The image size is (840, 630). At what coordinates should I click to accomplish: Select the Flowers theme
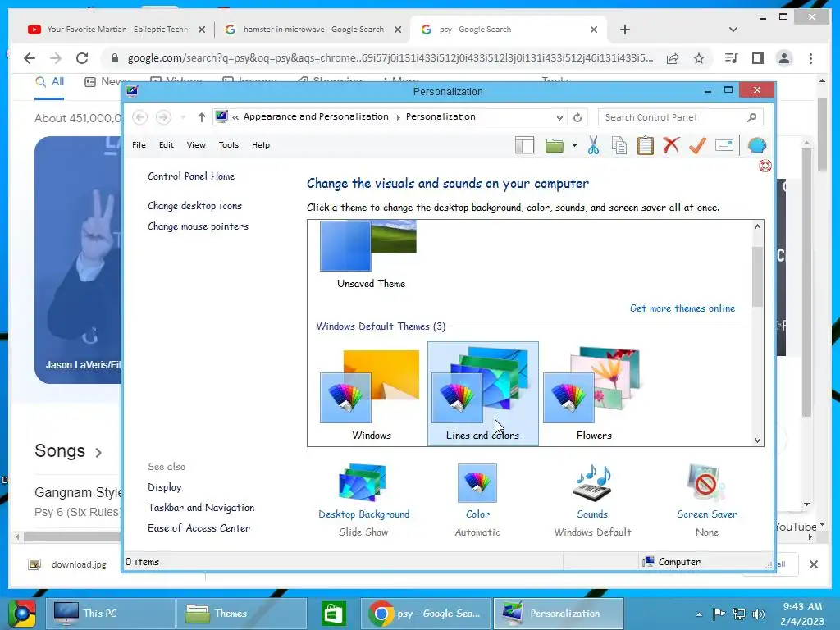coord(594,394)
